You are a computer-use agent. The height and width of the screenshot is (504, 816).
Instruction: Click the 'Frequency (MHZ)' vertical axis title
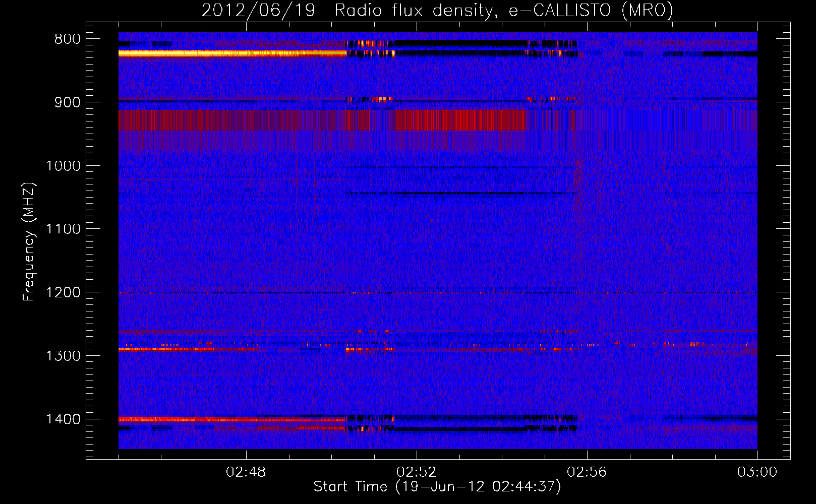(29, 241)
